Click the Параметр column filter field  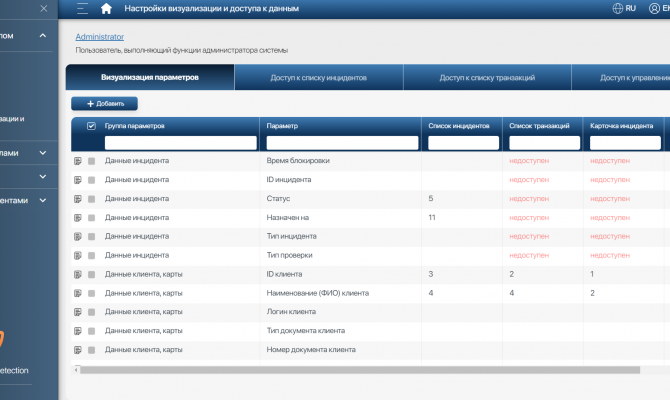coord(342,143)
